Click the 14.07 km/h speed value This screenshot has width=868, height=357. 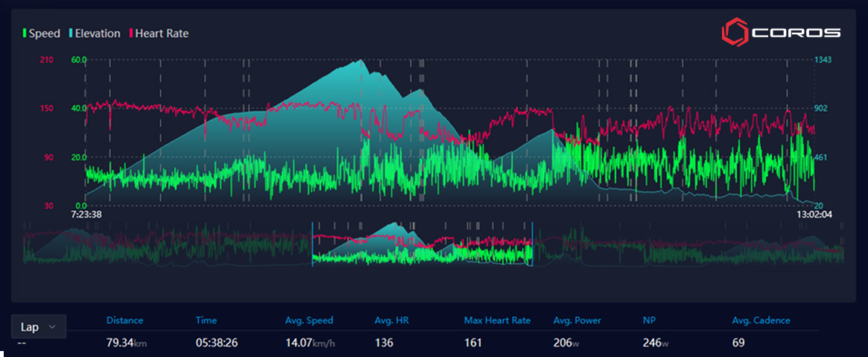click(x=310, y=343)
